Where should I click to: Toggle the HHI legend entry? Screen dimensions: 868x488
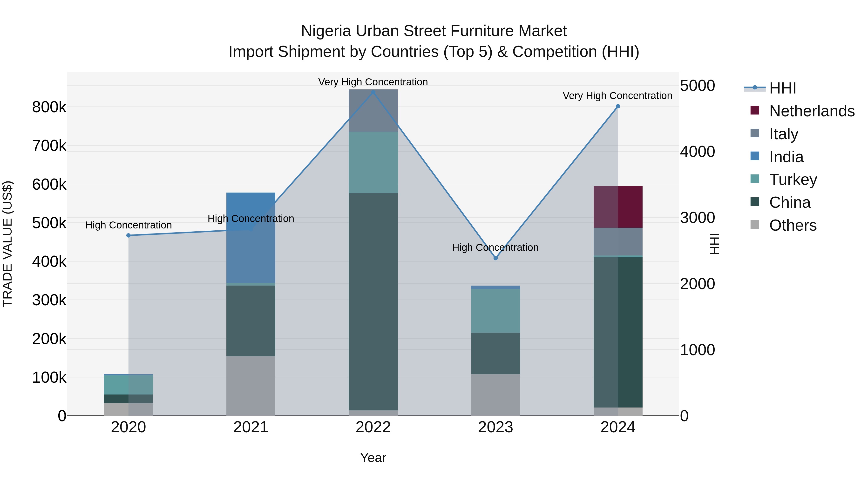pos(770,88)
